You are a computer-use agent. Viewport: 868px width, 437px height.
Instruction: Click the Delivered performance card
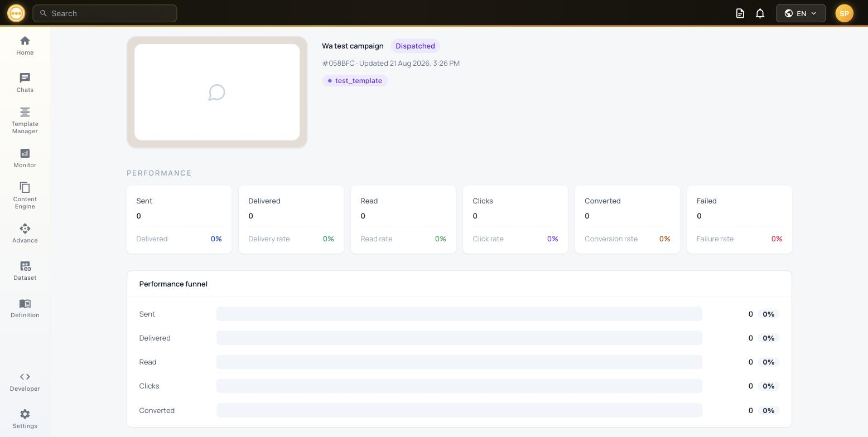click(291, 220)
